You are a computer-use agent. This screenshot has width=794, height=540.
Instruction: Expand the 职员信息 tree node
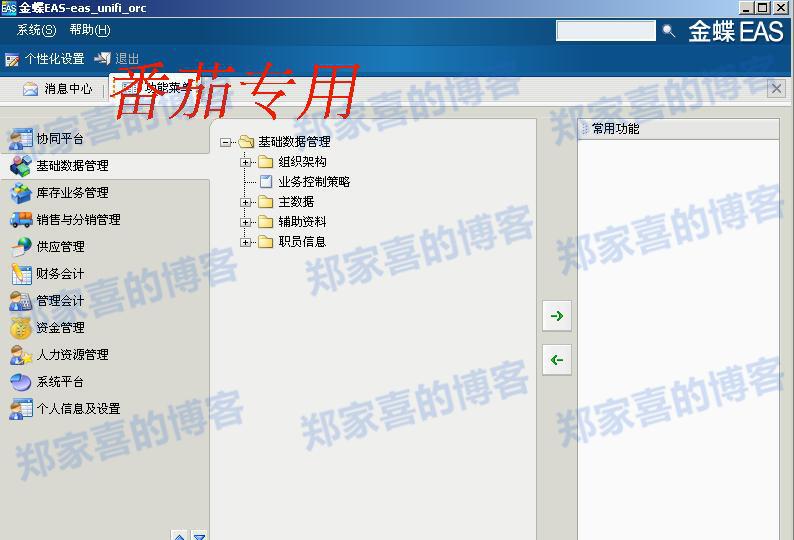pos(246,243)
